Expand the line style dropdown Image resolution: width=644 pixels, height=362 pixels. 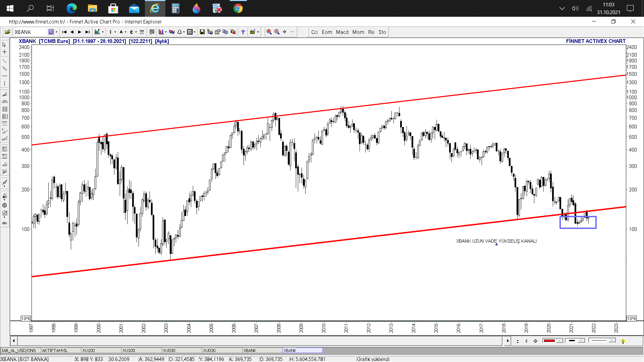coord(612,341)
